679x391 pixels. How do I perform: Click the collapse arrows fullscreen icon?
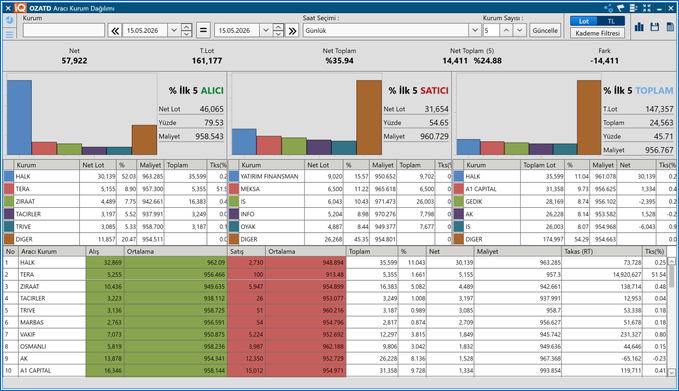(x=647, y=8)
